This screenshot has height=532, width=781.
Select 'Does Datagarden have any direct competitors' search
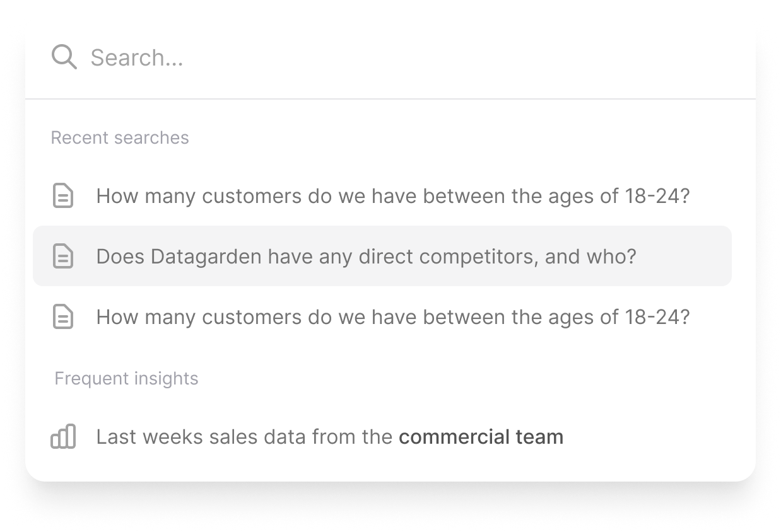coord(382,256)
